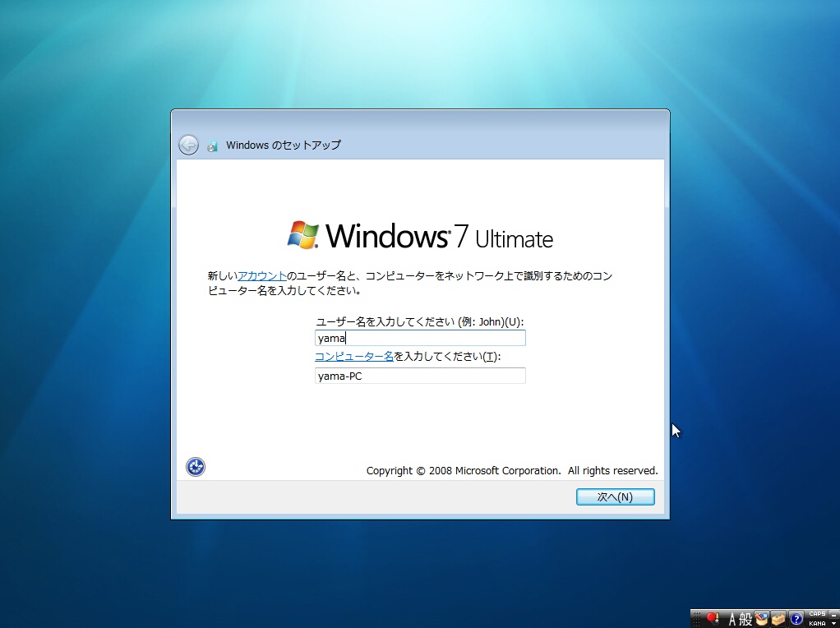Change conversion mode via the '般' indicator
Screen dimensions: 840x628
click(x=745, y=620)
